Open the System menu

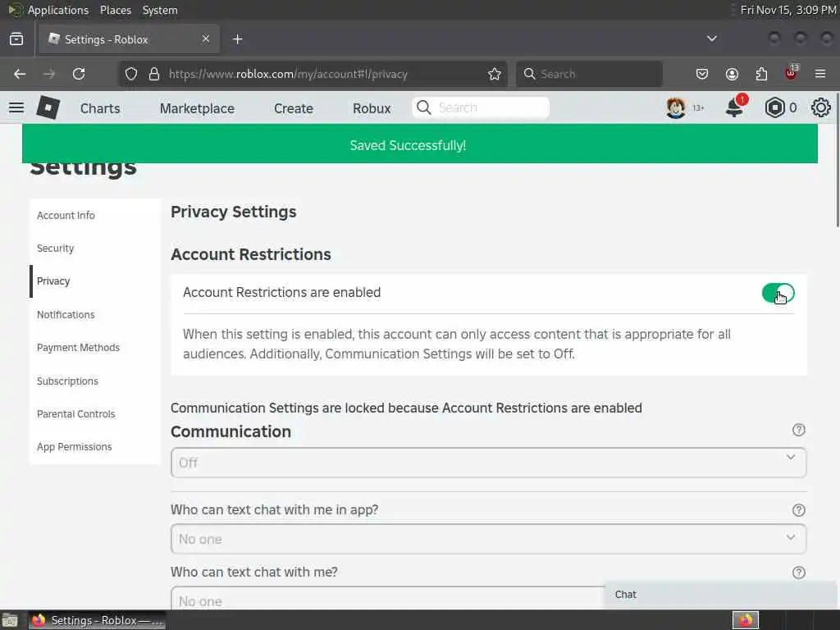(160, 10)
